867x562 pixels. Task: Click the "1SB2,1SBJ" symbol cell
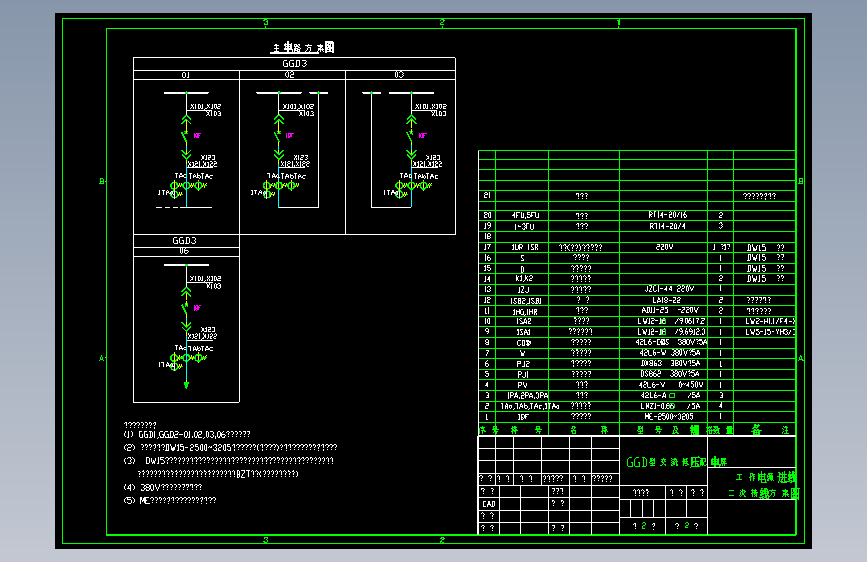point(525,300)
